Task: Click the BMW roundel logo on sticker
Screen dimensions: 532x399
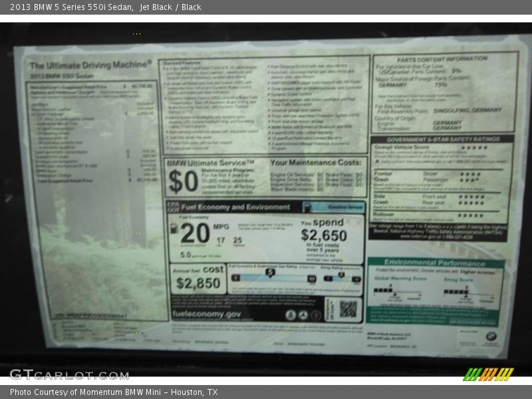Action: [491, 336]
